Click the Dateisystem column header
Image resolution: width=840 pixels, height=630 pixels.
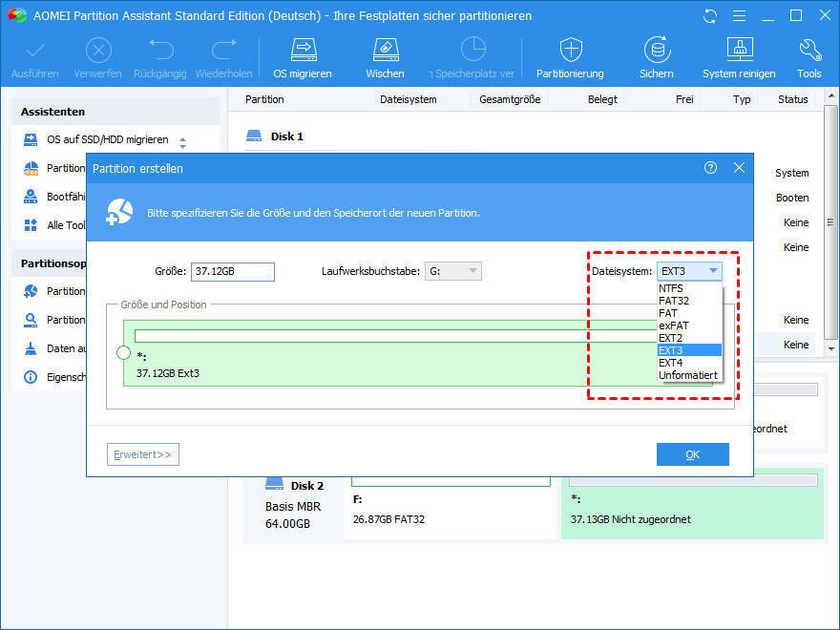[409, 99]
